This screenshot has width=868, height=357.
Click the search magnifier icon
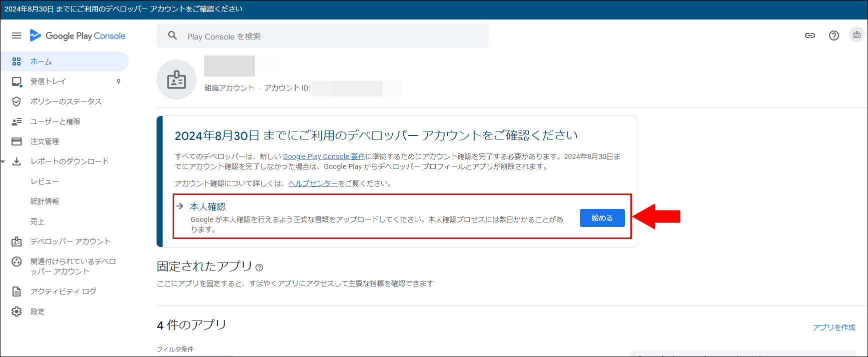tap(173, 35)
